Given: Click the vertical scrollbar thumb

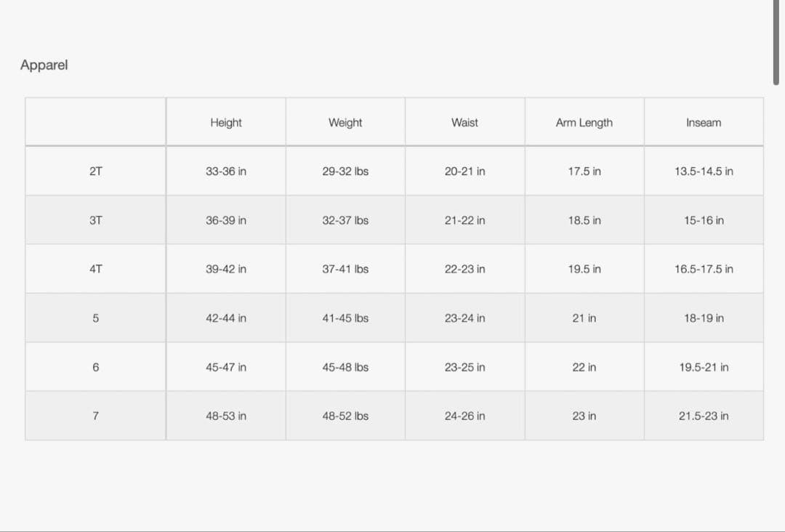Looking at the screenshot, I should (x=776, y=42).
